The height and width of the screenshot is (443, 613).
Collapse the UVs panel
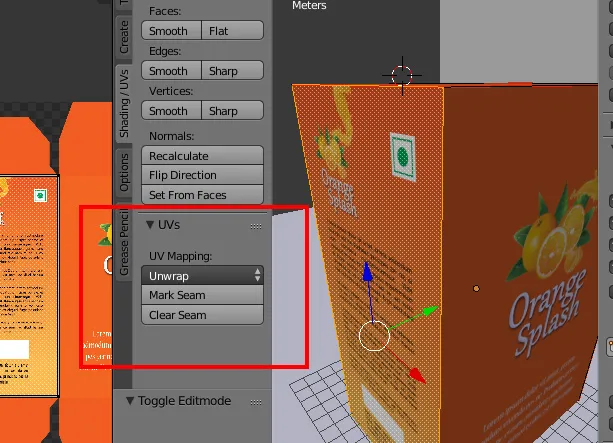[x=150, y=225]
